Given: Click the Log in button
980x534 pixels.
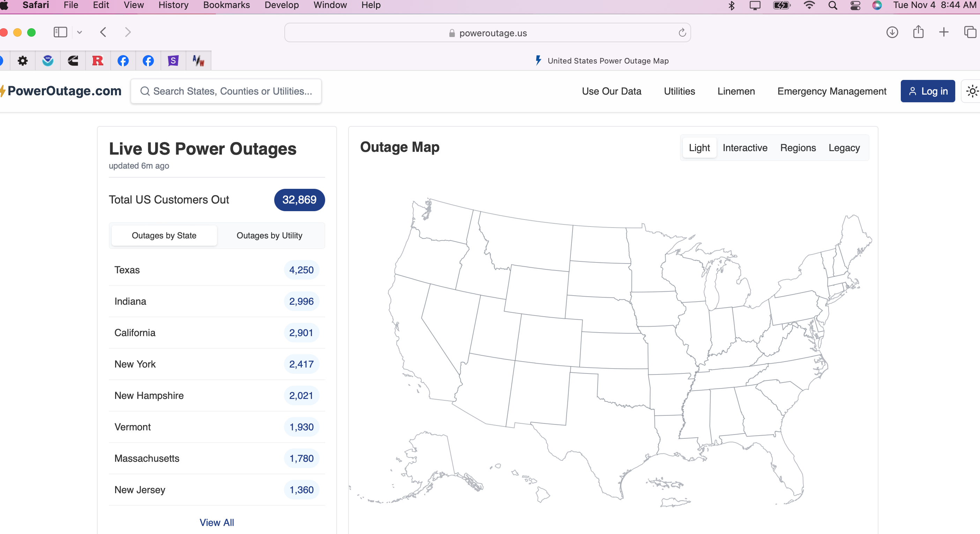Looking at the screenshot, I should pos(928,91).
